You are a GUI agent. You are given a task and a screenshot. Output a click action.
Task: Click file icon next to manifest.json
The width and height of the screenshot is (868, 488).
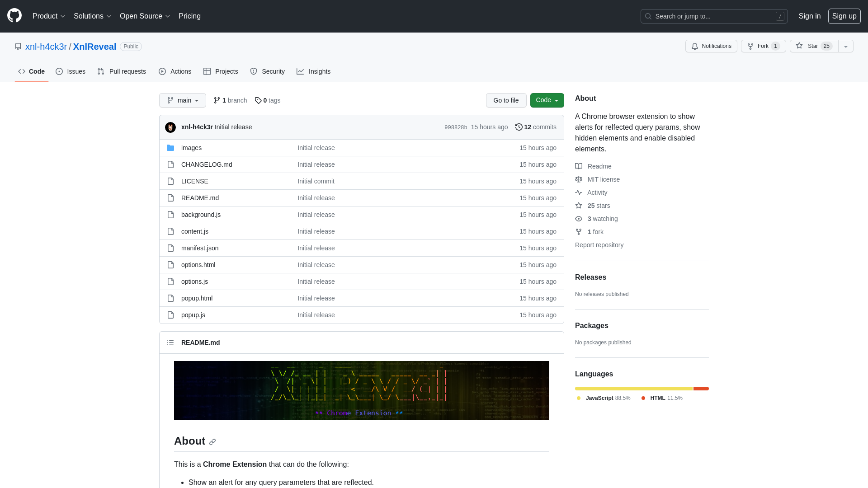170,248
